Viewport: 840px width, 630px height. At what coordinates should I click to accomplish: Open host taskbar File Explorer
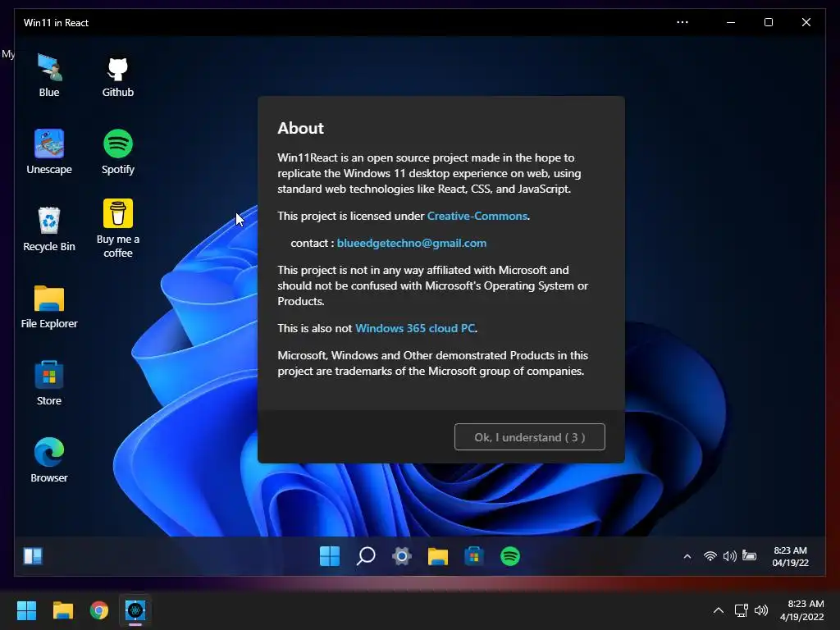62,610
